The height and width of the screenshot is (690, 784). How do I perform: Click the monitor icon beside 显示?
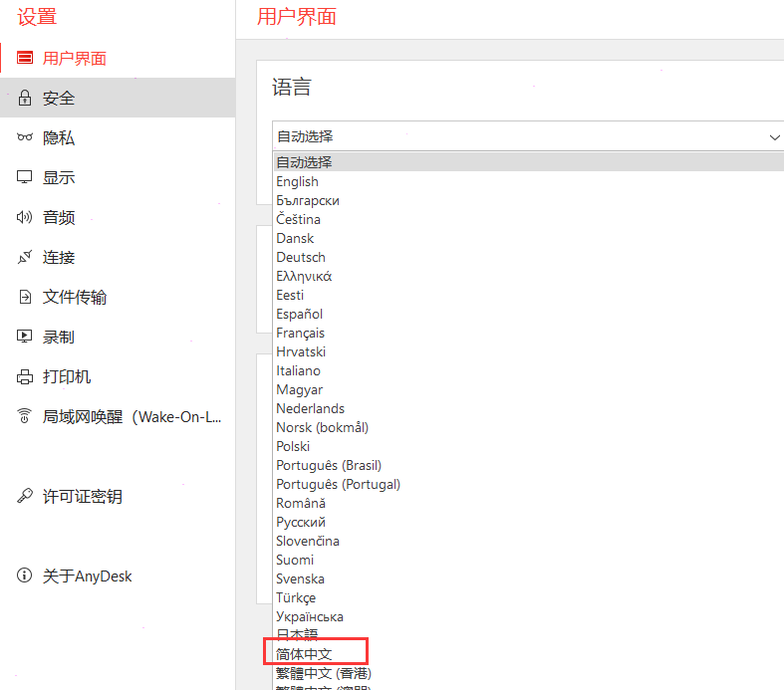25,177
